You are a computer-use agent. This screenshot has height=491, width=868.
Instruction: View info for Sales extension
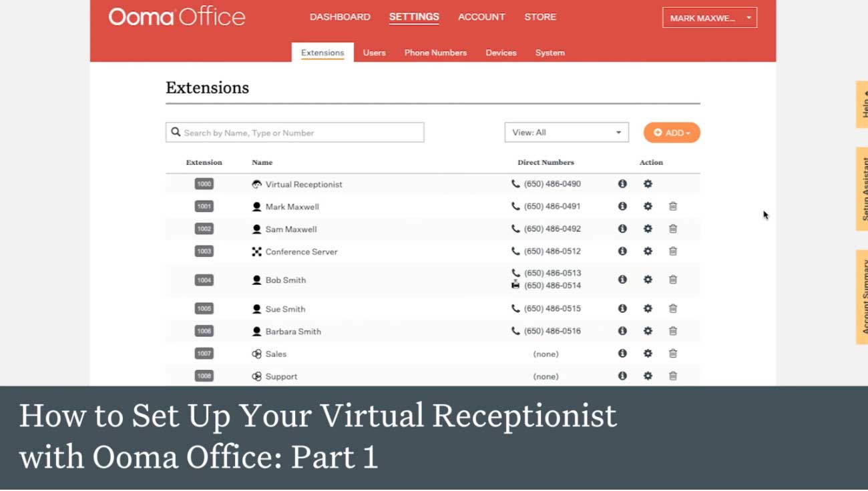point(622,354)
